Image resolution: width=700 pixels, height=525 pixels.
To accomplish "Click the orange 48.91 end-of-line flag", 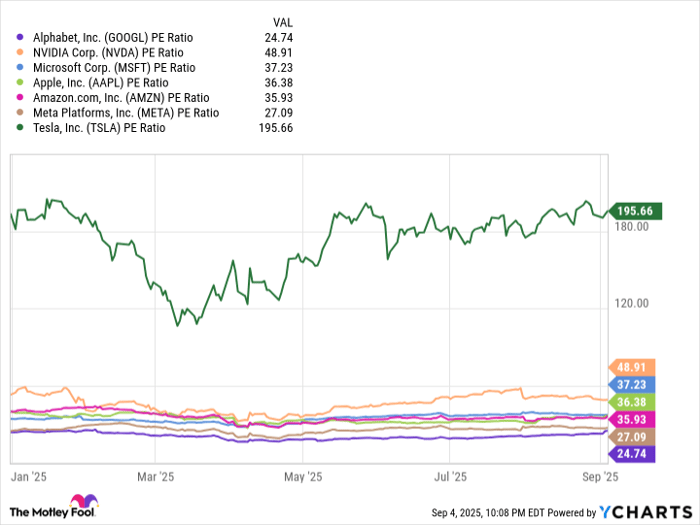I will click(632, 367).
